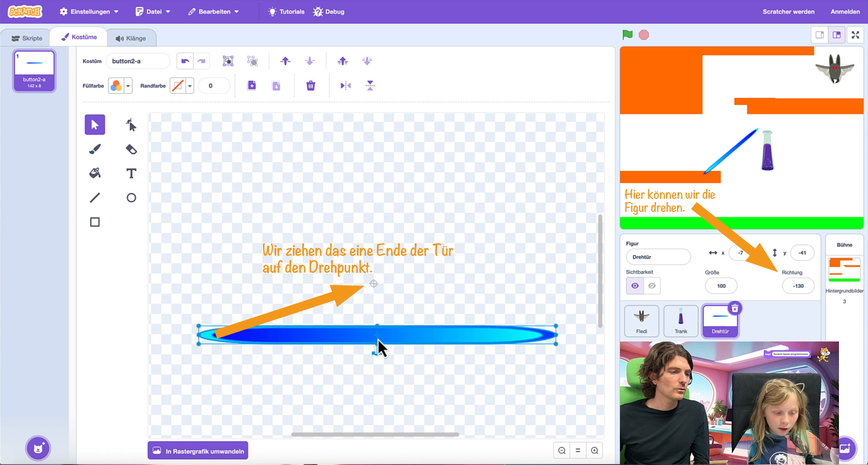Image resolution: width=868 pixels, height=465 pixels.
Task: Switch to small stage layout
Action: [820, 35]
